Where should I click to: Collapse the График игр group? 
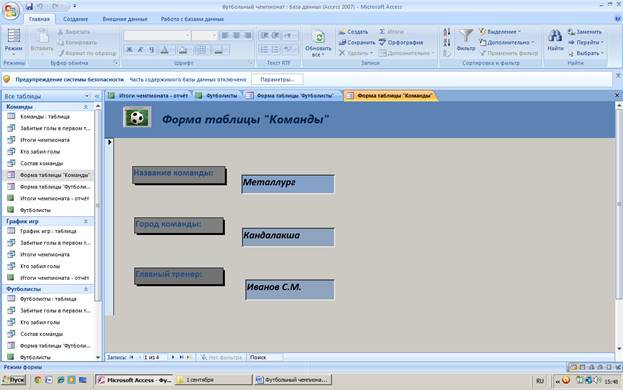pyautogui.click(x=85, y=221)
